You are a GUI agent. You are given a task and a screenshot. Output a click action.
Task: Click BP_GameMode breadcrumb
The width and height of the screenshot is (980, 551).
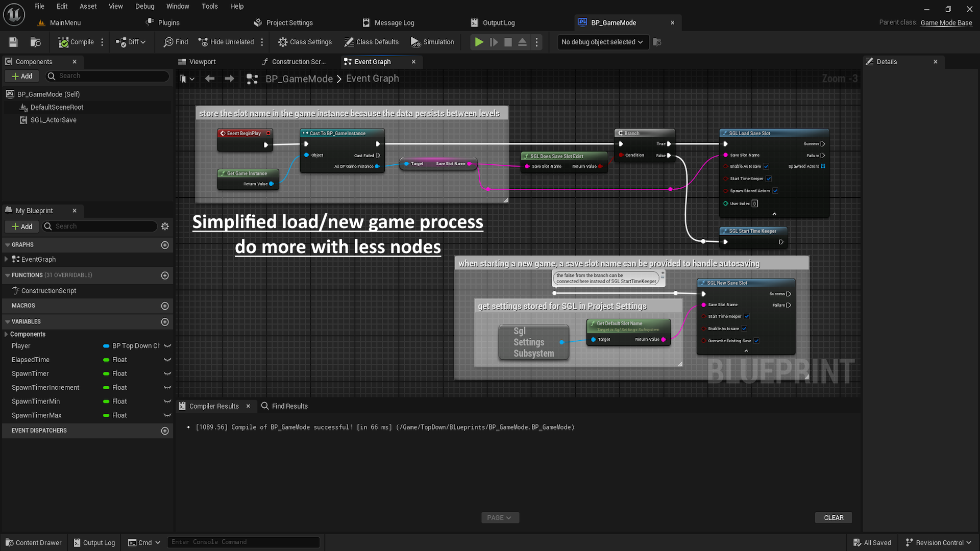coord(299,79)
